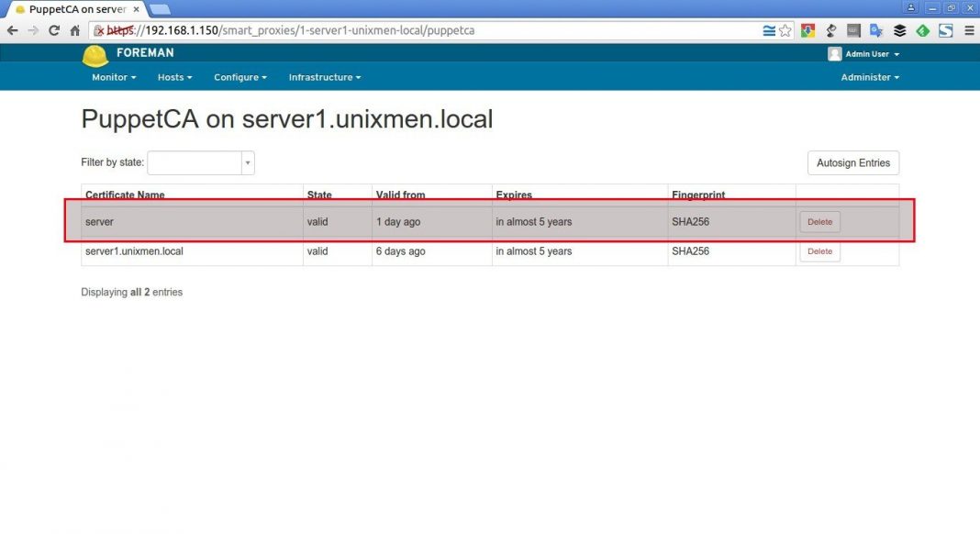Screen dimensions: 980x534
Task: Sort by Certificate Name column header
Action: coord(125,195)
